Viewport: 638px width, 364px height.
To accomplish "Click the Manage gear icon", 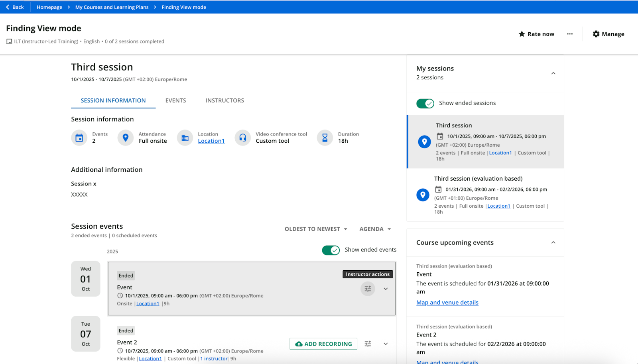I will coord(596,34).
